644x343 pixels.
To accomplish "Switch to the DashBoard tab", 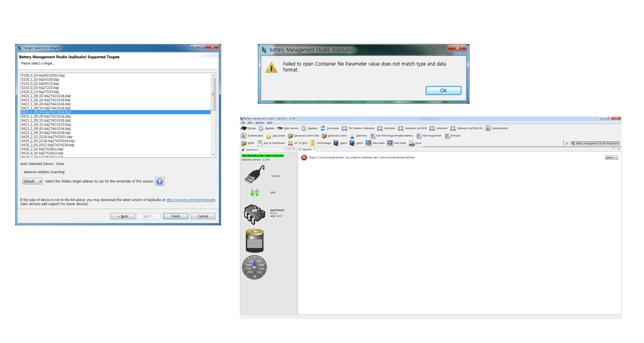I will [250, 150].
